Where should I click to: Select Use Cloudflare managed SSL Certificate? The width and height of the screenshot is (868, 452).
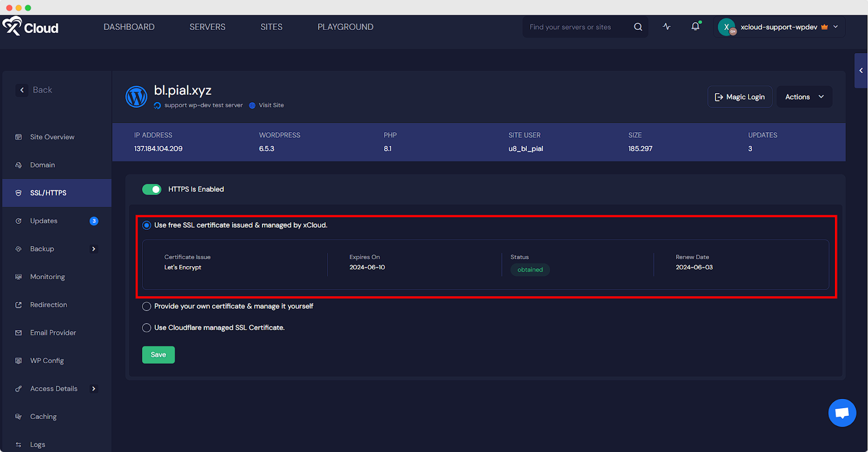click(x=146, y=328)
